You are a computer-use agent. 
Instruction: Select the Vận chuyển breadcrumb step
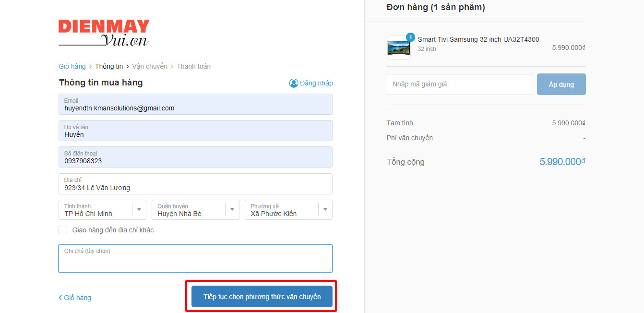(150, 66)
